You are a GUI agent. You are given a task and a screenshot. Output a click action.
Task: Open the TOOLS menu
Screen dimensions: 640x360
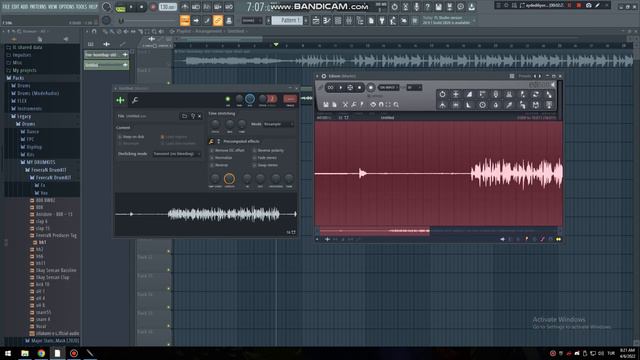(82, 7)
